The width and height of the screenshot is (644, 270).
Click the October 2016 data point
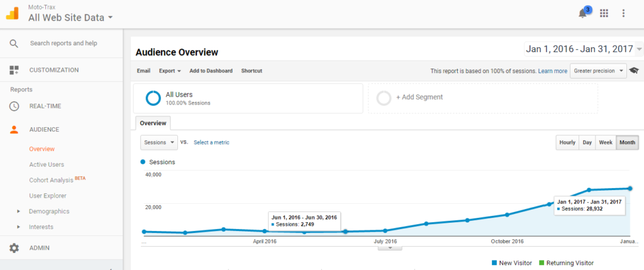[x=508, y=215]
